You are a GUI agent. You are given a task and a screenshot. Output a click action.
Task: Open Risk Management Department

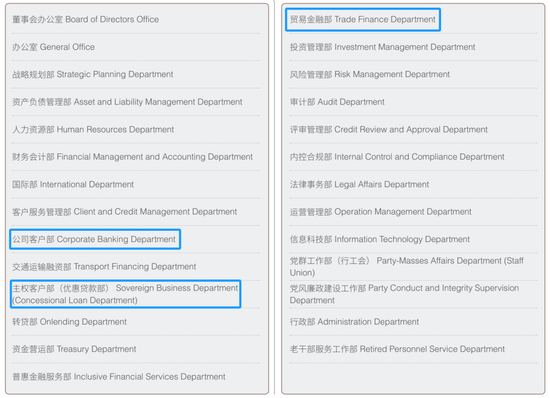point(370,74)
